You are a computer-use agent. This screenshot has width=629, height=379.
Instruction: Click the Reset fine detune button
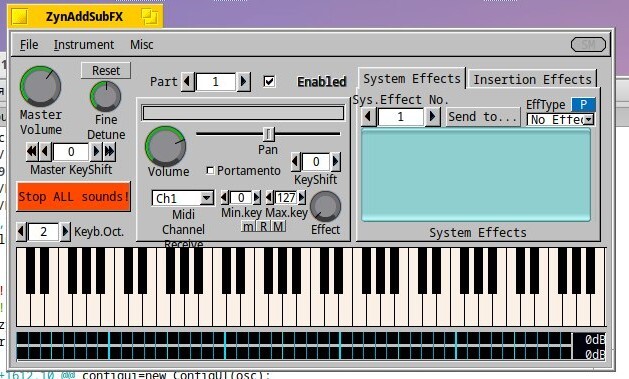(106, 70)
